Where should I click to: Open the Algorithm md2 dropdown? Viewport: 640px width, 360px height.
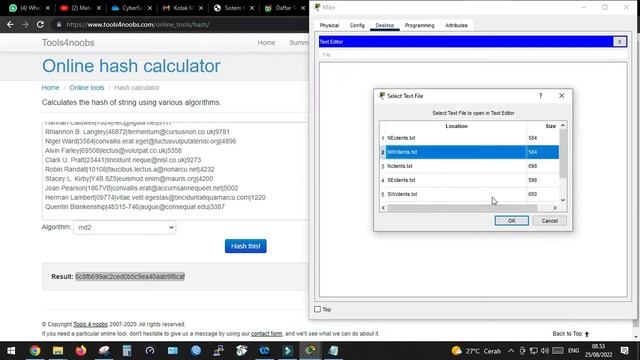pos(124,227)
